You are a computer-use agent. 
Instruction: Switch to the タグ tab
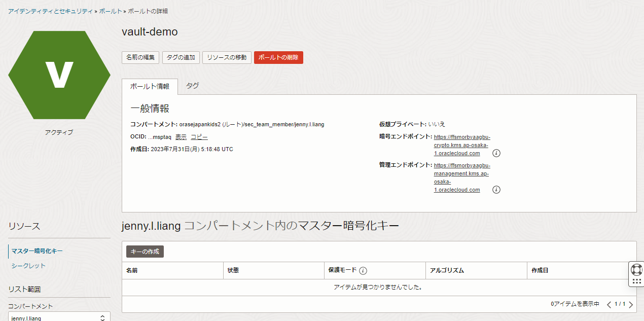click(192, 86)
